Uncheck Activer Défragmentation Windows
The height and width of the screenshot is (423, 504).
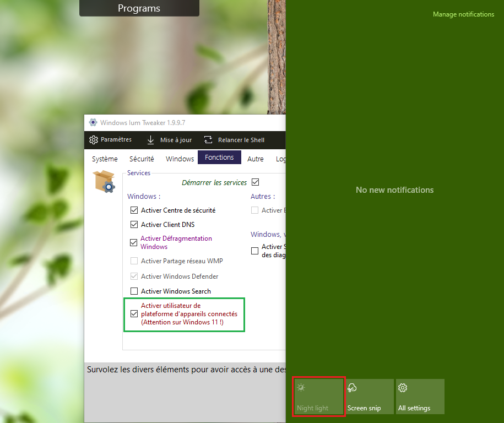133,242
